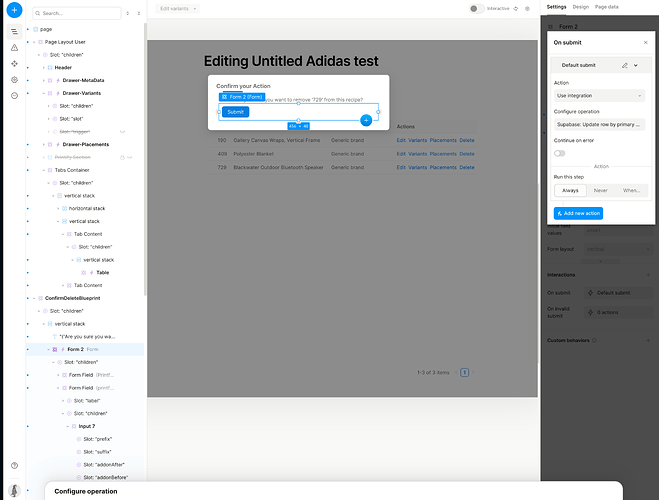
Task: Switch to the Page data tab
Action: coord(606,7)
